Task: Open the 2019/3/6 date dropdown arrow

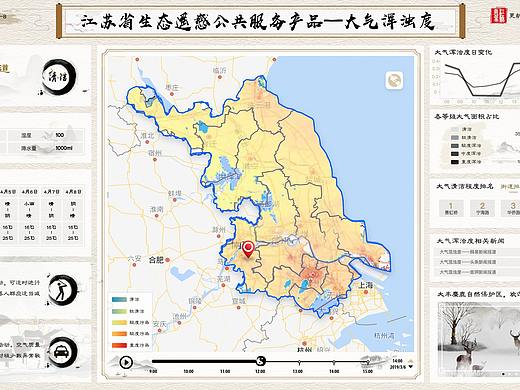Action: coord(411,367)
